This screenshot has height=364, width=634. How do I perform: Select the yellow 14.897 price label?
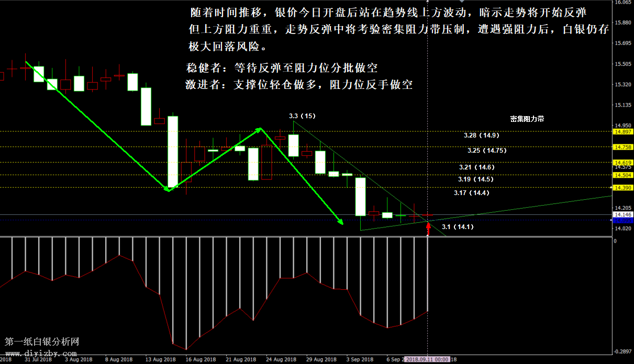coord(622,131)
